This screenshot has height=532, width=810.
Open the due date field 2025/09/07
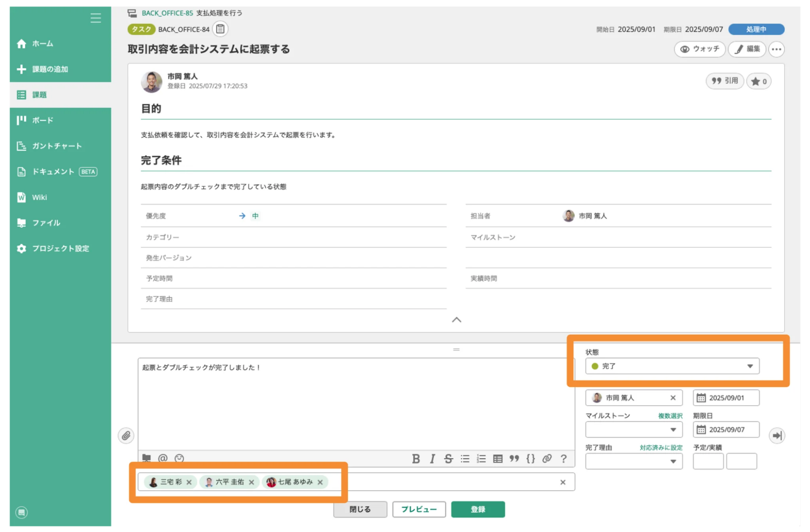pos(726,429)
